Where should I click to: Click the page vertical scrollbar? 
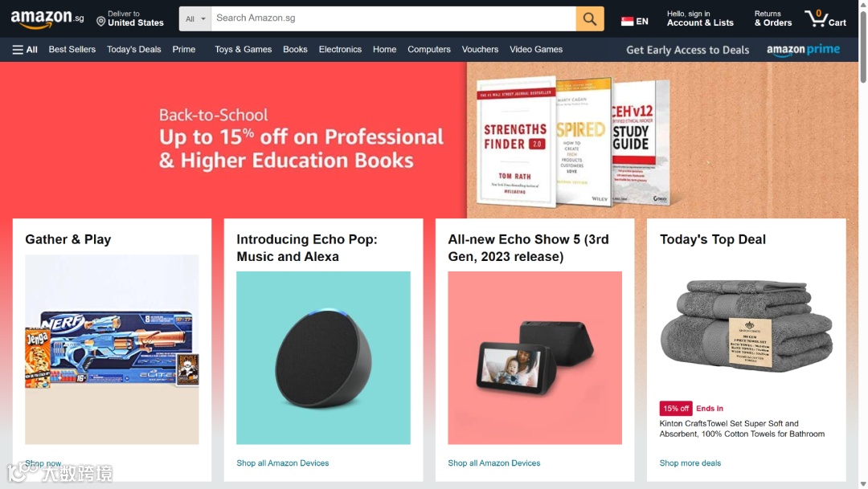[x=863, y=244]
